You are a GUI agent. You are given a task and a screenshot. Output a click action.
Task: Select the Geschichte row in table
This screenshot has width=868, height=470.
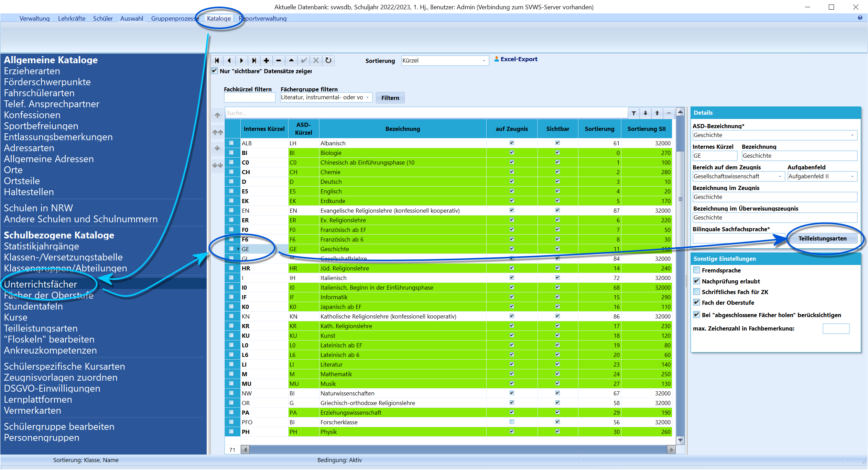(448, 249)
